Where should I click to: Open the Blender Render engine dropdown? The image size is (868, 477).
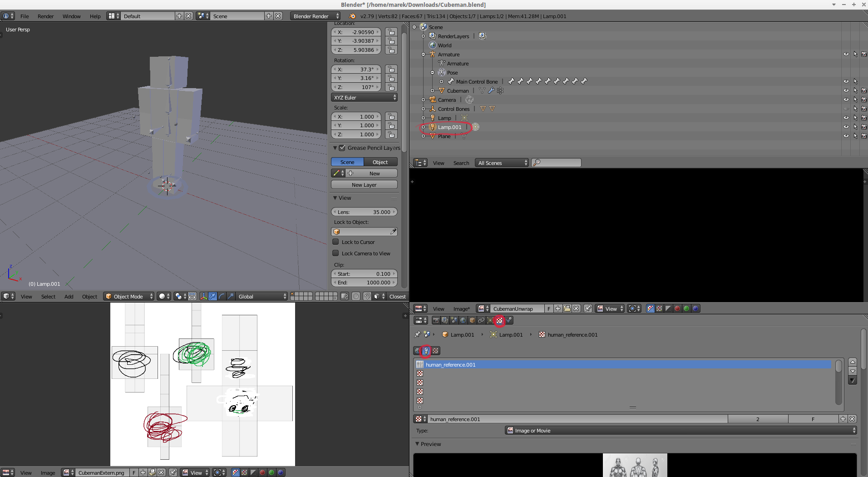pyautogui.click(x=315, y=16)
